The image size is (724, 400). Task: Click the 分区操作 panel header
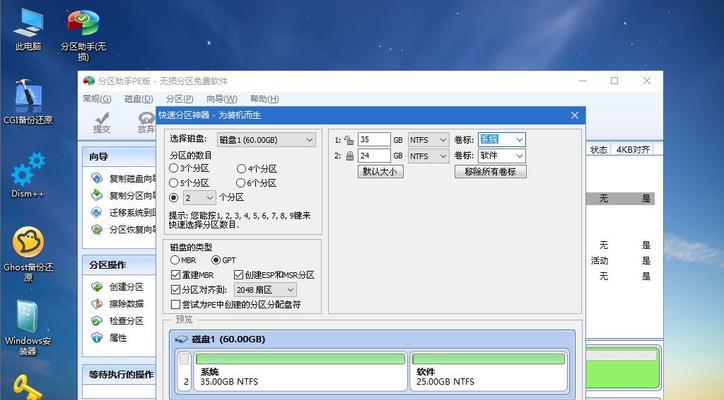click(x=120, y=265)
